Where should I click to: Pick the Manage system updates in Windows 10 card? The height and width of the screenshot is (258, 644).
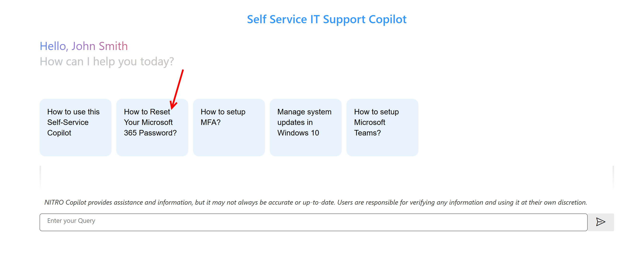coord(305,127)
